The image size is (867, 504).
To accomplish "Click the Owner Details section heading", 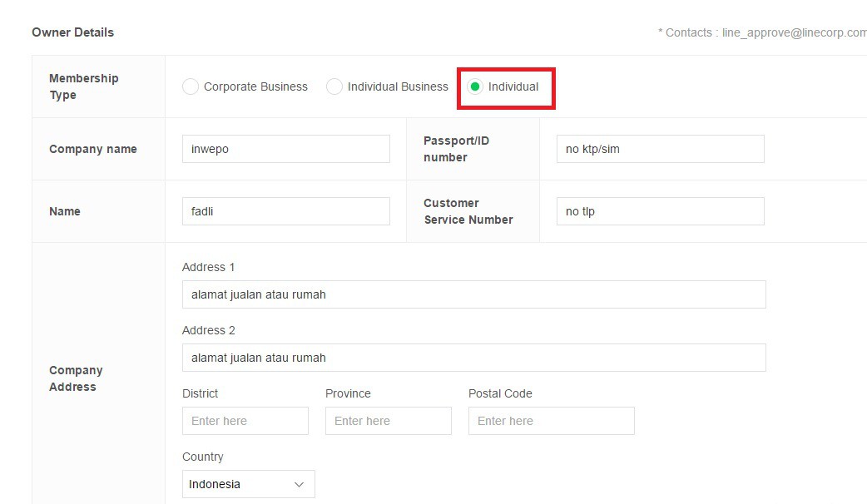I will pyautogui.click(x=73, y=32).
